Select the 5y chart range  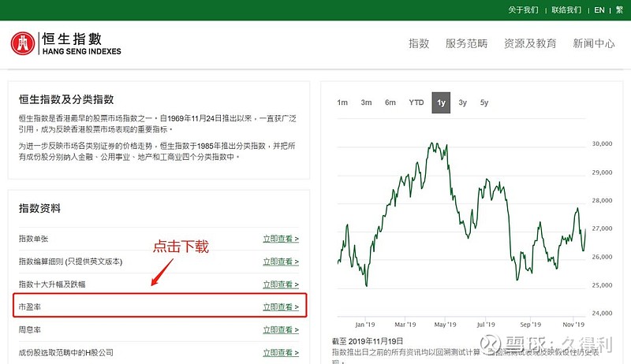tap(484, 102)
